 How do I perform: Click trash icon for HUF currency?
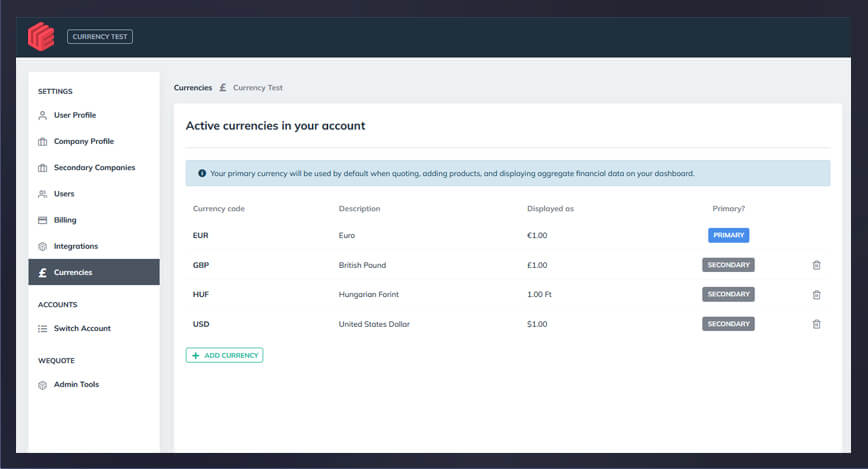(816, 295)
